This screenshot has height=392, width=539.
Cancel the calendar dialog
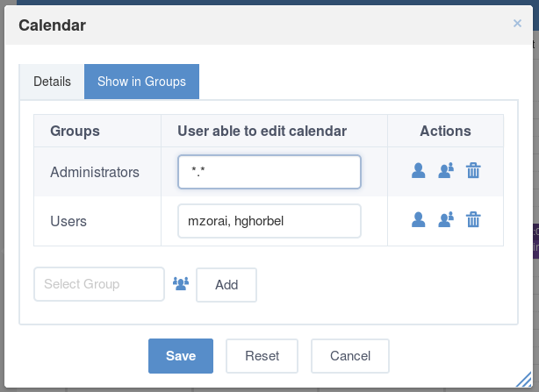350,356
